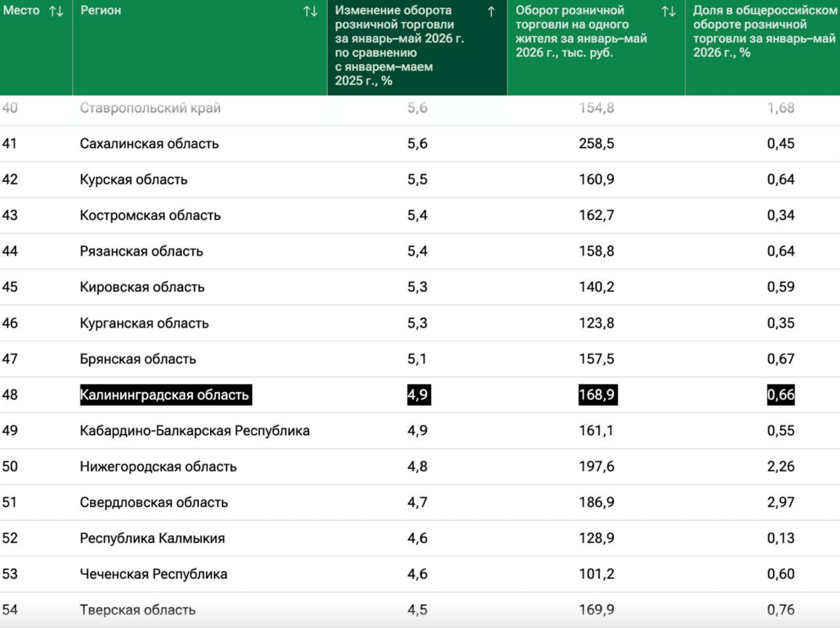Image resolution: width=840 pixels, height=628 pixels.
Task: Select highlighted Калининградская область cell
Action: coord(166,395)
